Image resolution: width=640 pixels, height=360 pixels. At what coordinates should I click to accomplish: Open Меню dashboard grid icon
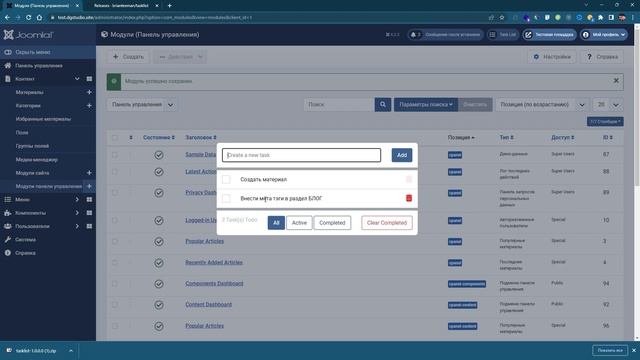[89, 200]
